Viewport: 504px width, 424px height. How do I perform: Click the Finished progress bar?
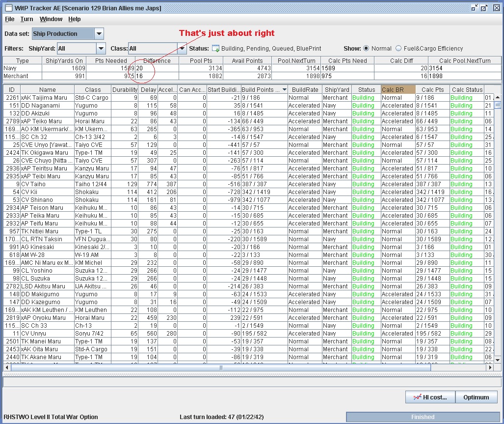click(x=423, y=417)
